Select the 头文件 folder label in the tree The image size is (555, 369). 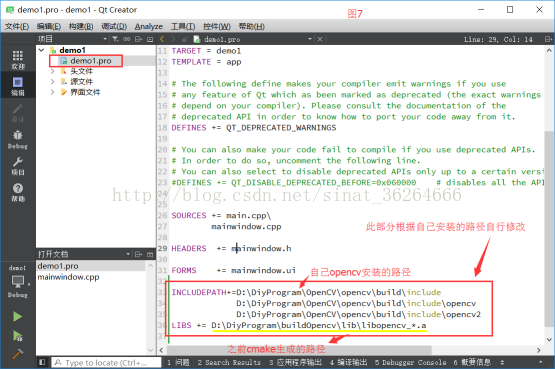pos(82,71)
